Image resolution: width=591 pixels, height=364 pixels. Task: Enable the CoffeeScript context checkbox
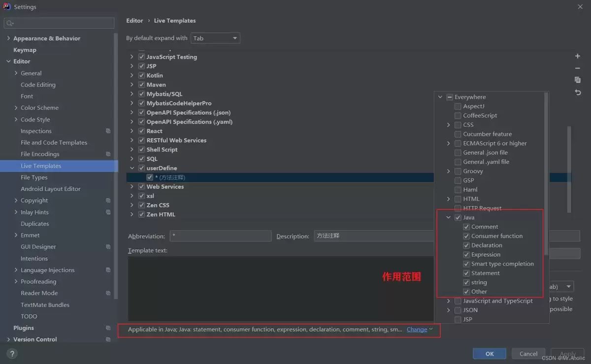click(x=458, y=116)
